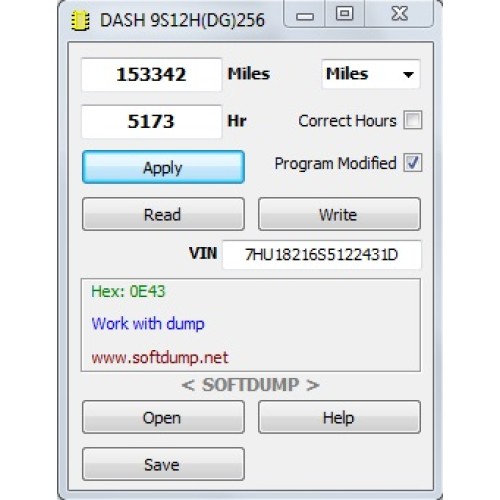The image size is (500, 500).
Task: Select the VIN field 7HU18216S5122431D
Action: pyautogui.click(x=322, y=255)
